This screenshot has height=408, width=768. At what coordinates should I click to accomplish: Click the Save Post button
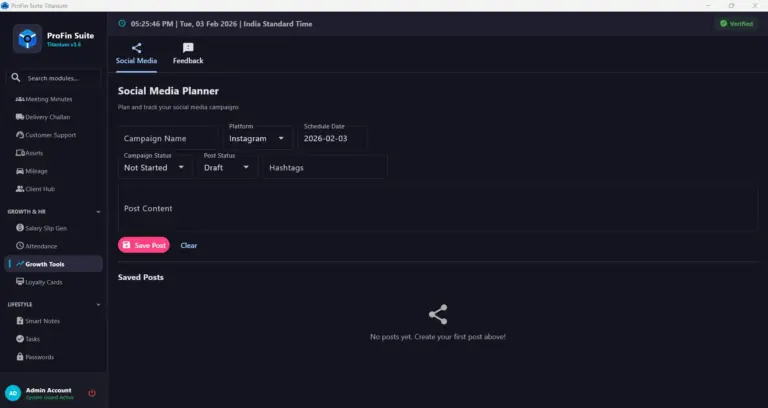coord(144,245)
